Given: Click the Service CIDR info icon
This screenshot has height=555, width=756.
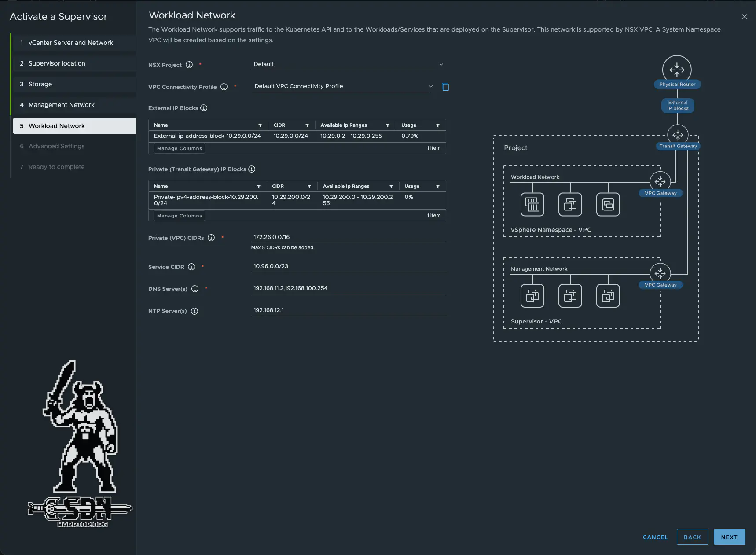Looking at the screenshot, I should coord(191,267).
